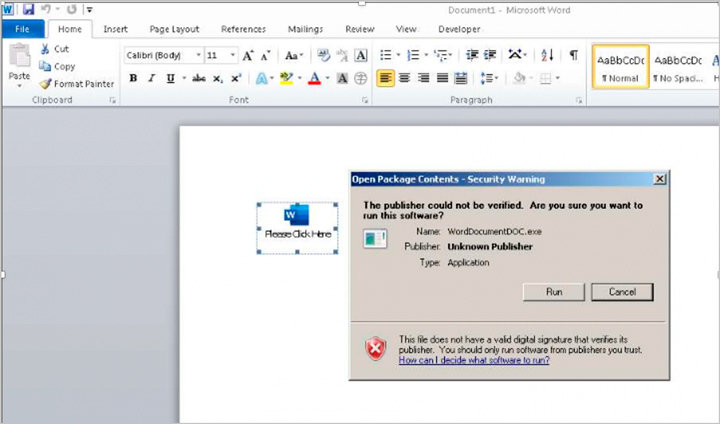The height and width of the screenshot is (424, 720).
Task: Switch to the References tab
Action: click(x=243, y=29)
